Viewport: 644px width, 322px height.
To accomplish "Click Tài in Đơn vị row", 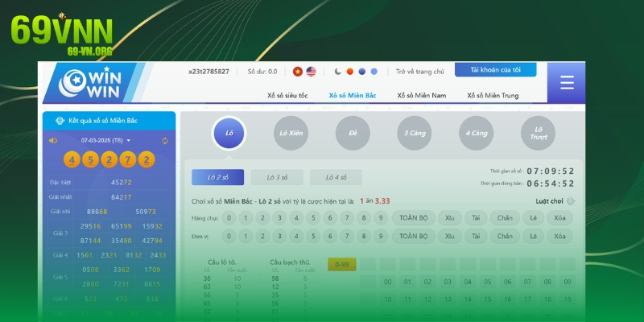I will click(x=476, y=236).
